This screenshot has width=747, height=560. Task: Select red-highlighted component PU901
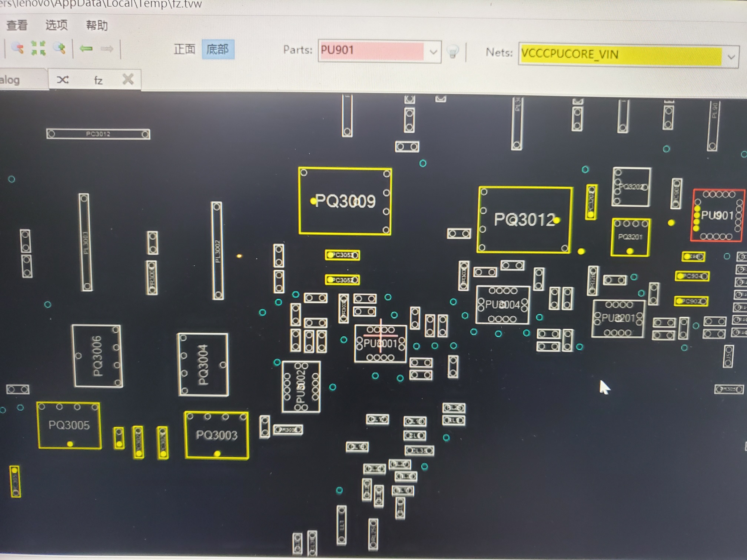pos(717,216)
